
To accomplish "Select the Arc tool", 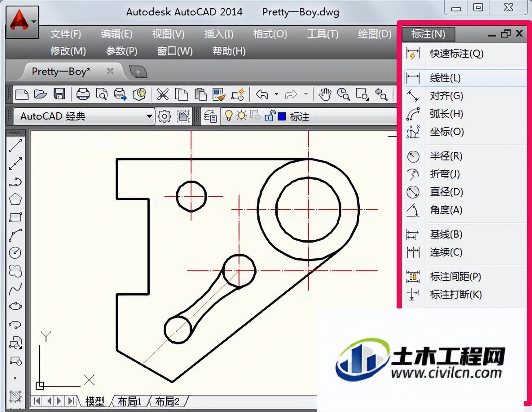I will tap(15, 235).
